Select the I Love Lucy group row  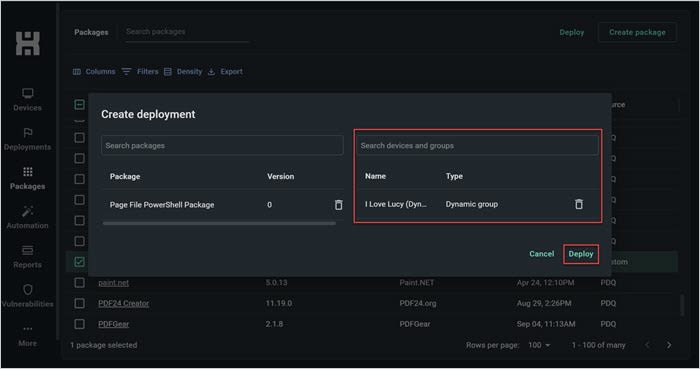pyautogui.click(x=477, y=204)
